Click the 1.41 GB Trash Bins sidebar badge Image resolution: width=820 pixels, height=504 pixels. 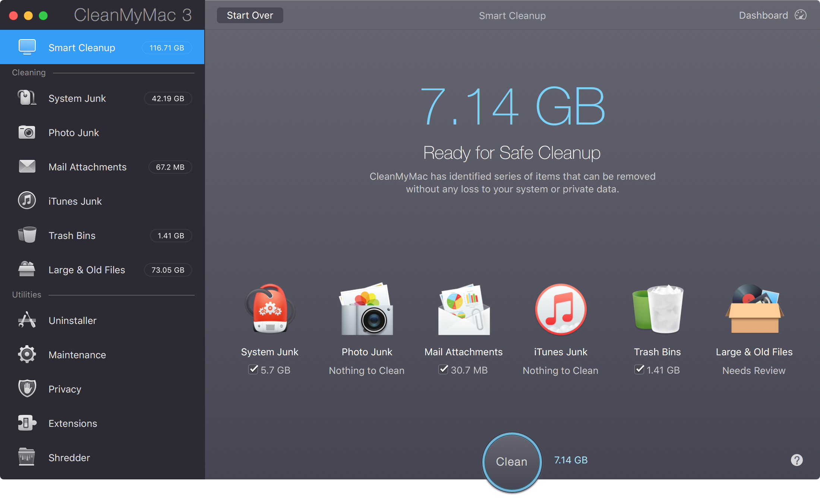pyautogui.click(x=171, y=236)
